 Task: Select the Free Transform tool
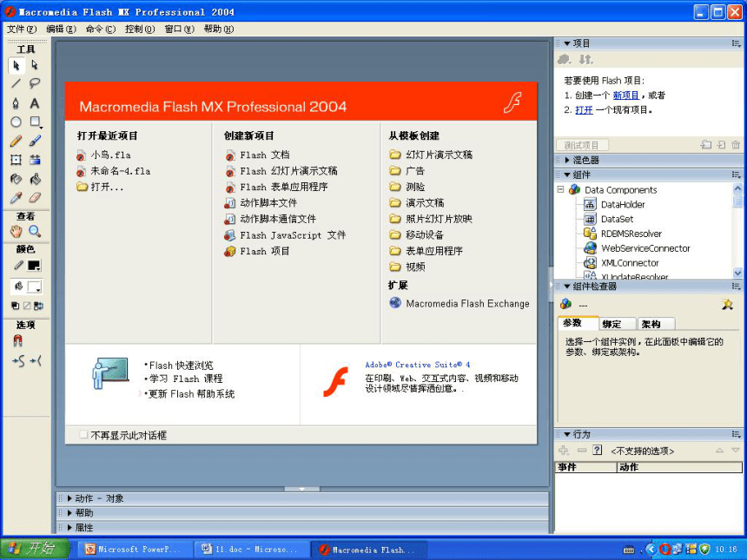click(17, 160)
